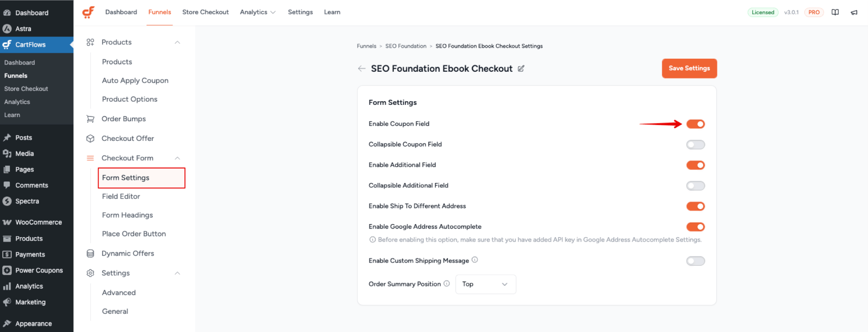Image resolution: width=868 pixels, height=332 pixels.
Task: Click the pencil icon to edit checkout title
Action: [521, 69]
